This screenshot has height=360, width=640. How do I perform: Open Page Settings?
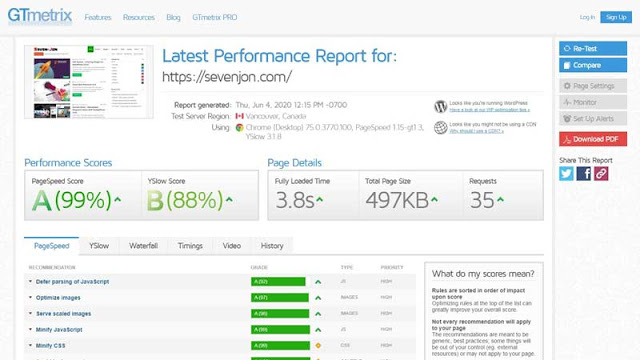(x=593, y=86)
